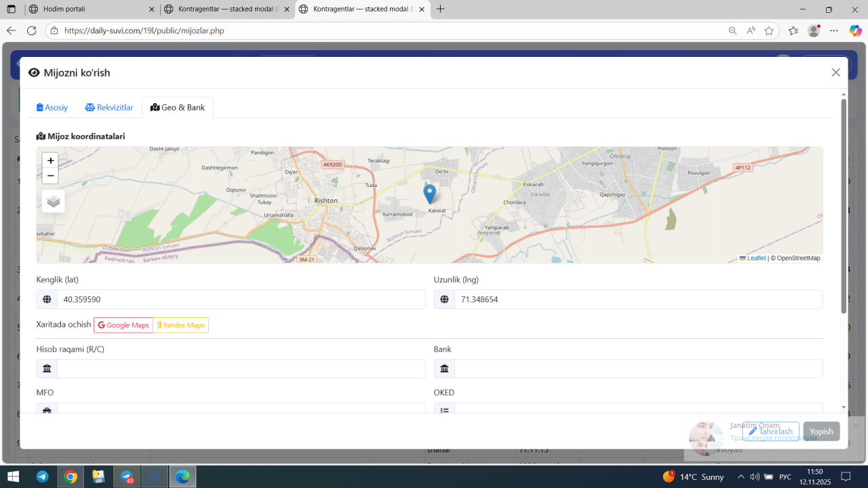Refresh the browser page
868x488 pixels.
31,30
